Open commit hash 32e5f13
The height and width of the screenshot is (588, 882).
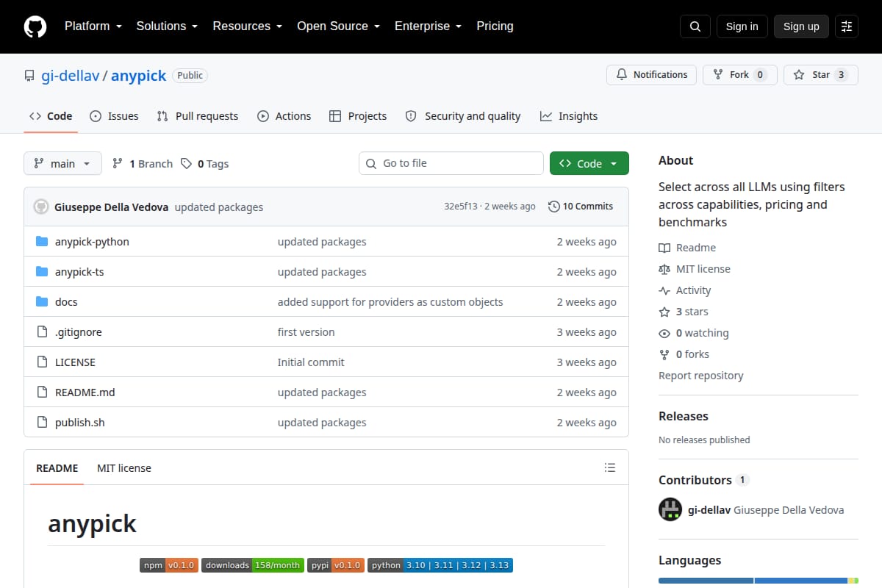tap(461, 207)
